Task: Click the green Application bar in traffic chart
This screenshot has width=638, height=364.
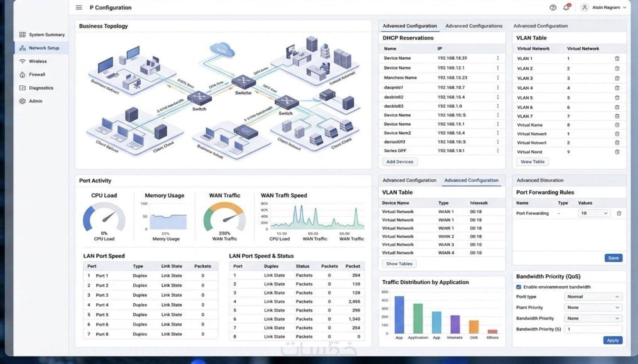Action: coord(418,319)
